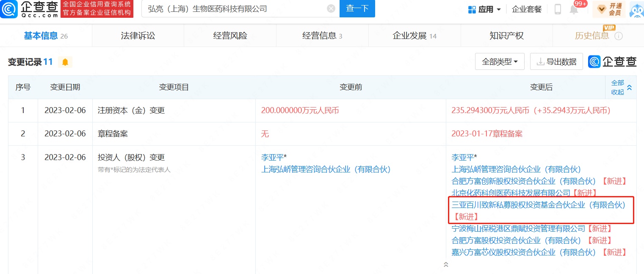Screen dimensions: 644x274
Task: Click the 应用 grid icon
Action: tap(472, 9)
